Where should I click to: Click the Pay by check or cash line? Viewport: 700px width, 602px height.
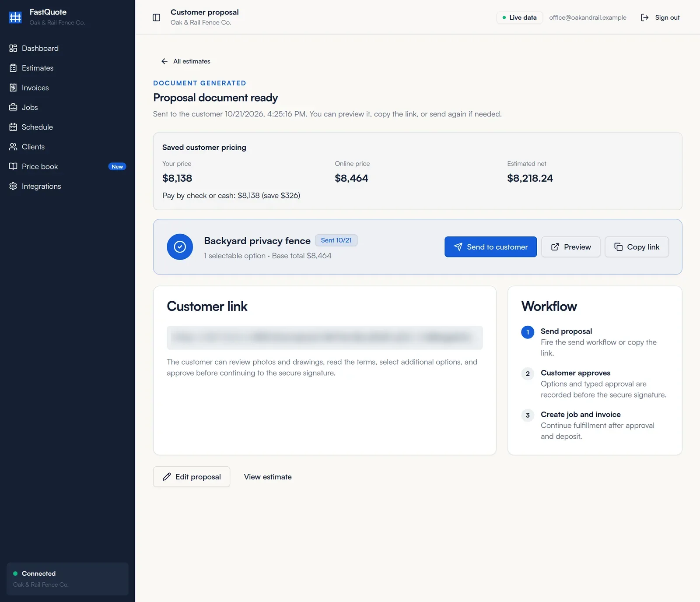pos(231,196)
